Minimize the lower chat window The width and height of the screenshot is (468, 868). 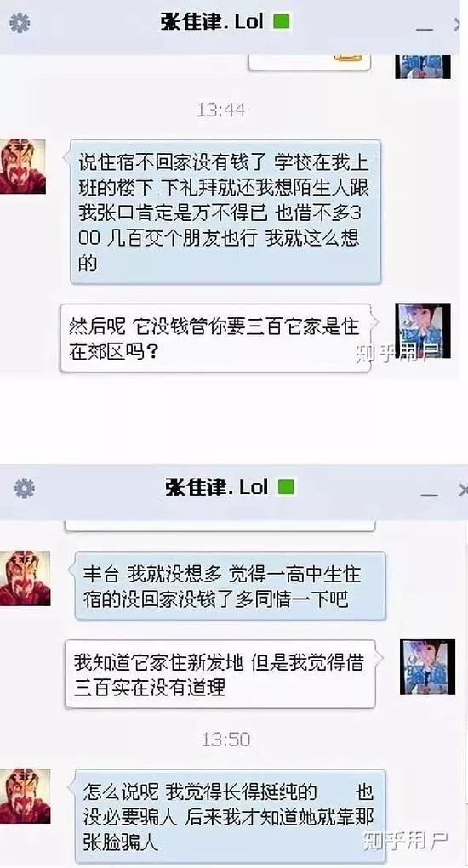tap(429, 493)
